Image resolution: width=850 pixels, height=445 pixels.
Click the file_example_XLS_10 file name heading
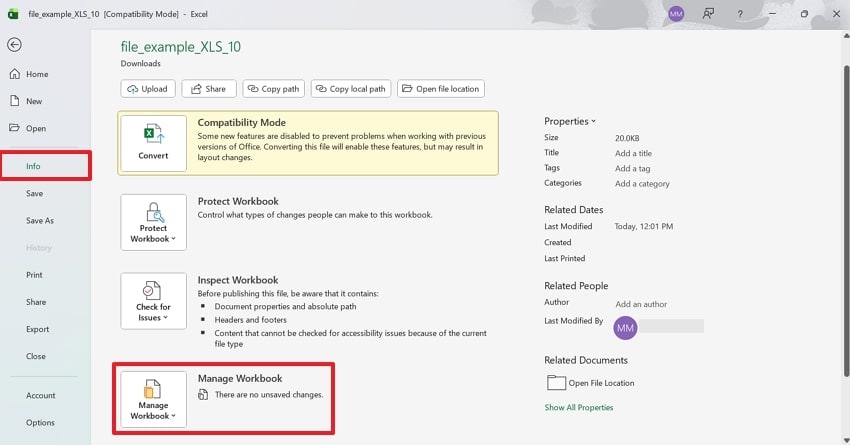point(181,47)
